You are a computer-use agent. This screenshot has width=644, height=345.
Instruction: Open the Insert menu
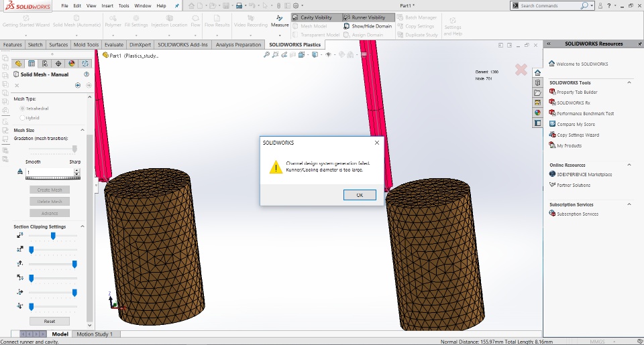[107, 6]
